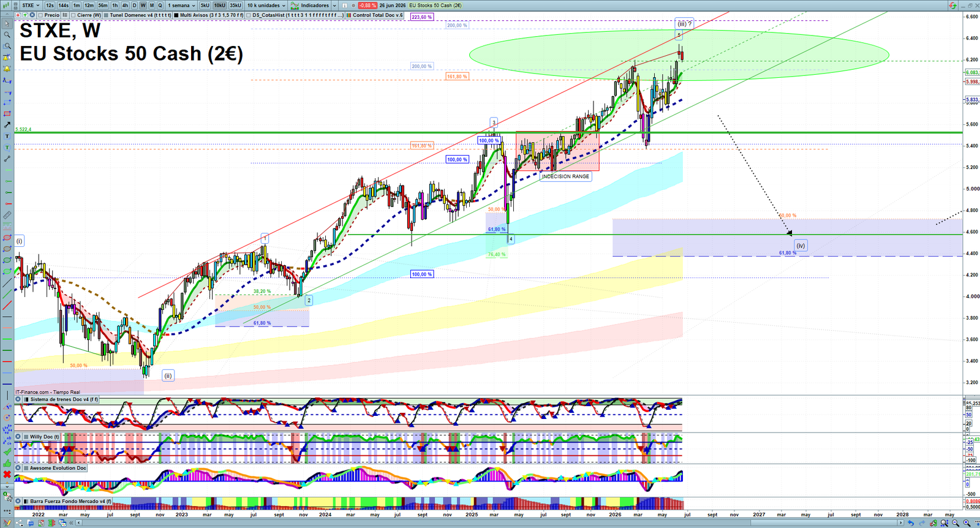Toggle the 5kU units button
Image resolution: width=980 pixels, height=528 pixels.
[x=205, y=5]
